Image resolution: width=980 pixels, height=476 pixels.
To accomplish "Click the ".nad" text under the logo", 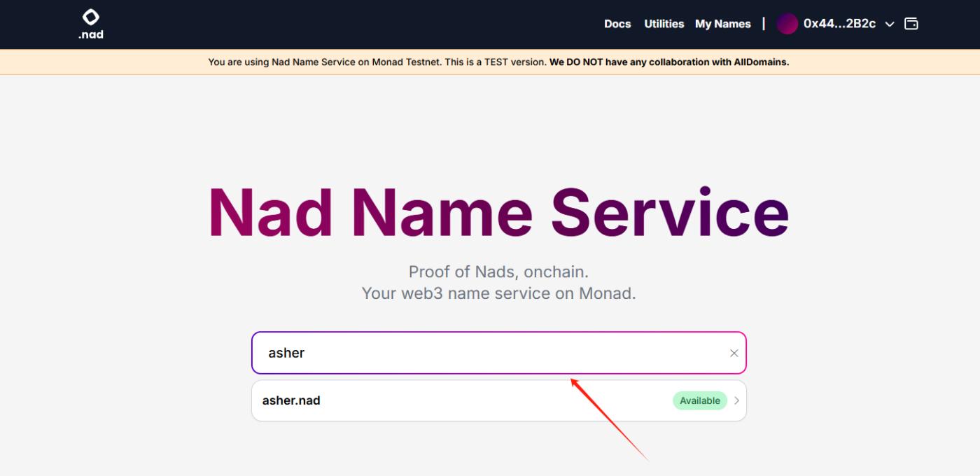I will [91, 34].
